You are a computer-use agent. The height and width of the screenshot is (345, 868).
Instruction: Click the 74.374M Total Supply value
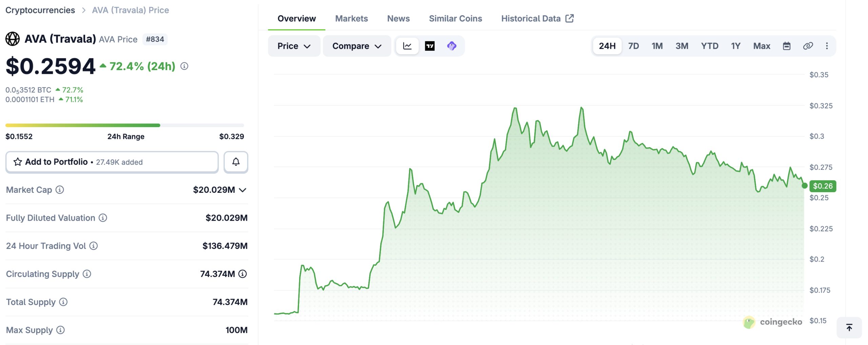(x=230, y=302)
